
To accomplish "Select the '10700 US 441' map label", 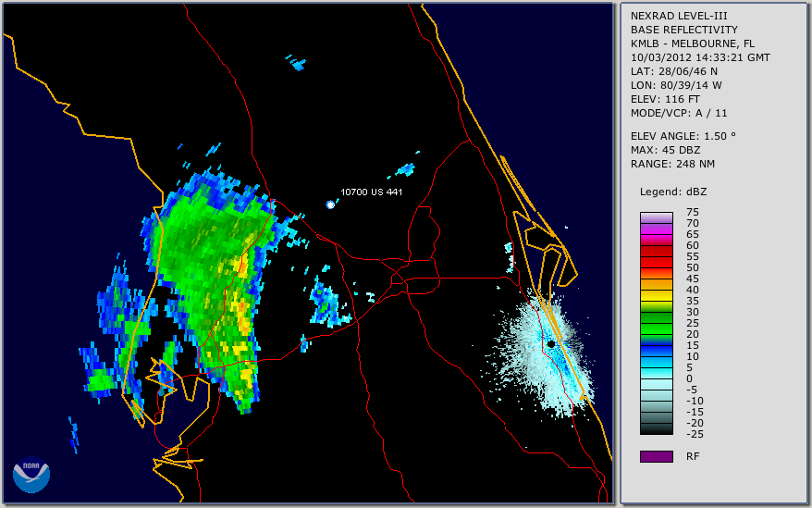I will click(x=371, y=192).
